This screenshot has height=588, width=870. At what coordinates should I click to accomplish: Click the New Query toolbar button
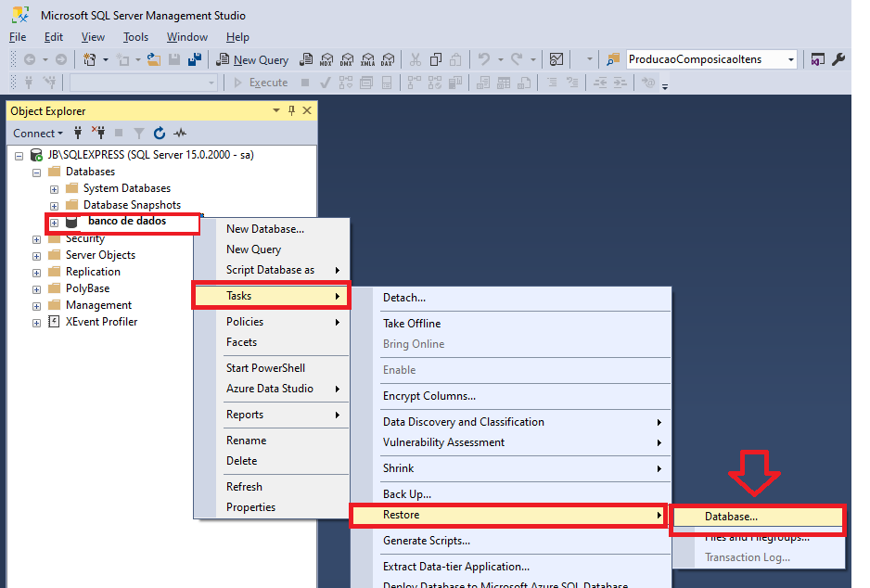point(252,59)
